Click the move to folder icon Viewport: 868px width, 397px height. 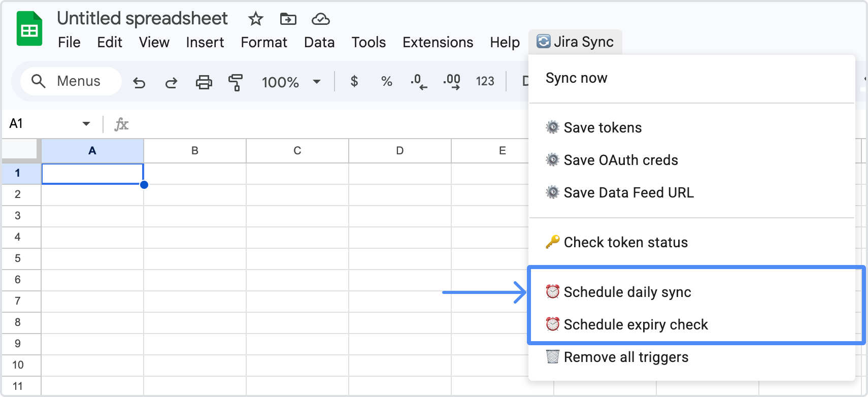[x=288, y=19]
